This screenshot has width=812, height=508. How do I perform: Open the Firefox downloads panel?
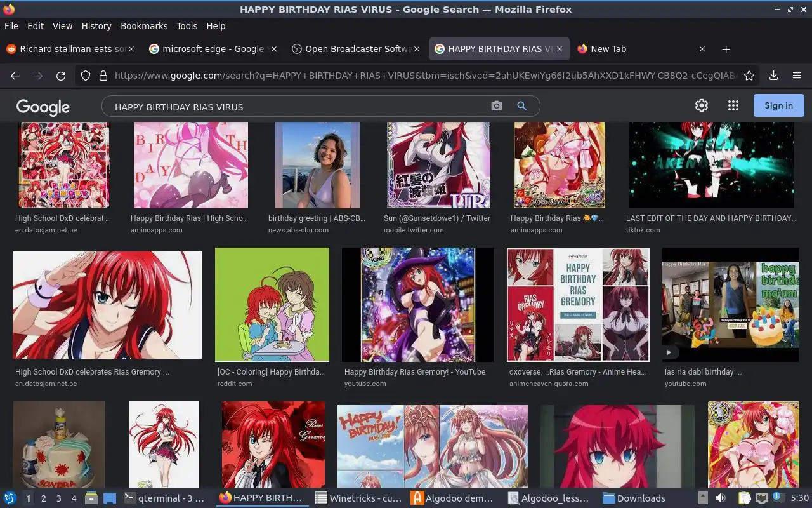pyautogui.click(x=773, y=76)
